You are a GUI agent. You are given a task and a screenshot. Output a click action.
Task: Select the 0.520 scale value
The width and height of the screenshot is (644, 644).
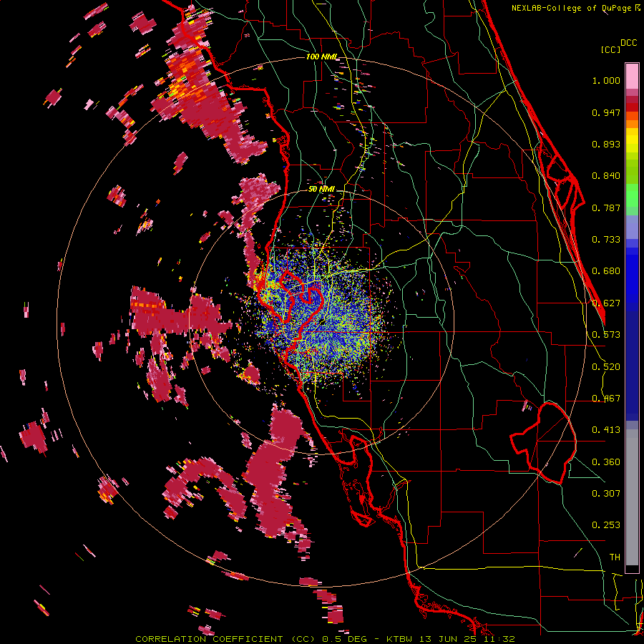pyautogui.click(x=606, y=367)
